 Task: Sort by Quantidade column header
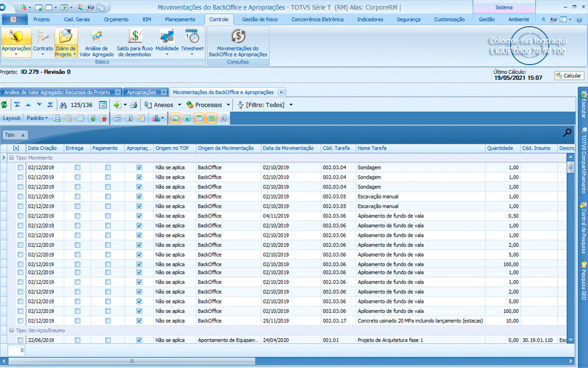point(502,148)
